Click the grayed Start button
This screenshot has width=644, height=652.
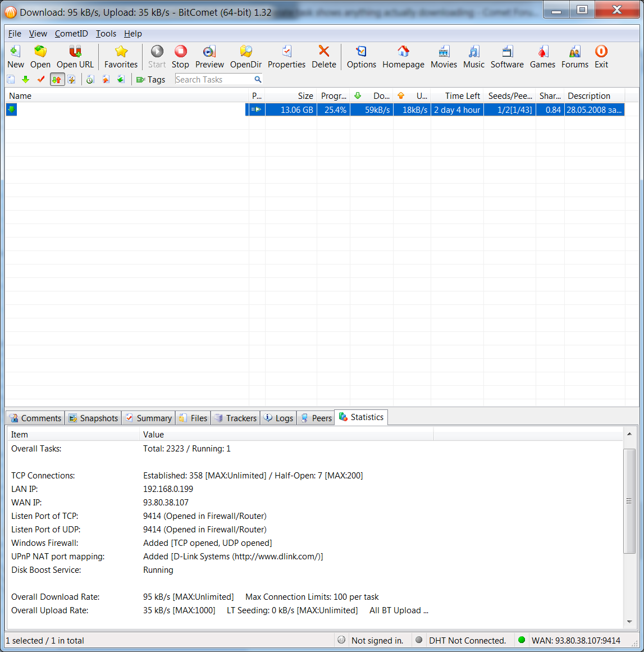(x=157, y=57)
